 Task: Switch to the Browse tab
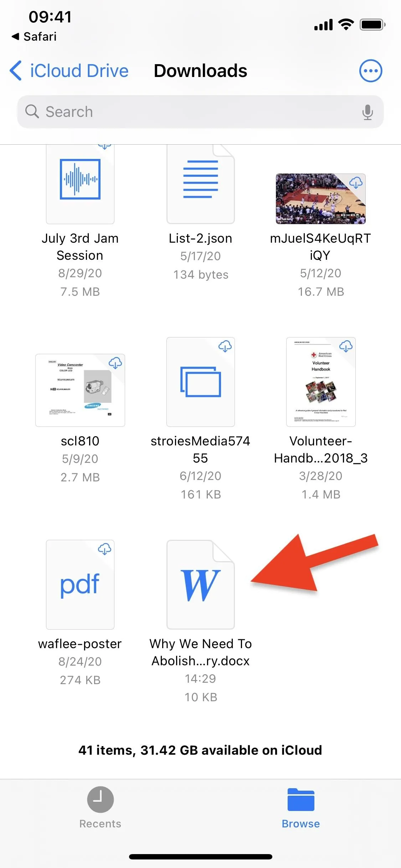click(x=301, y=808)
